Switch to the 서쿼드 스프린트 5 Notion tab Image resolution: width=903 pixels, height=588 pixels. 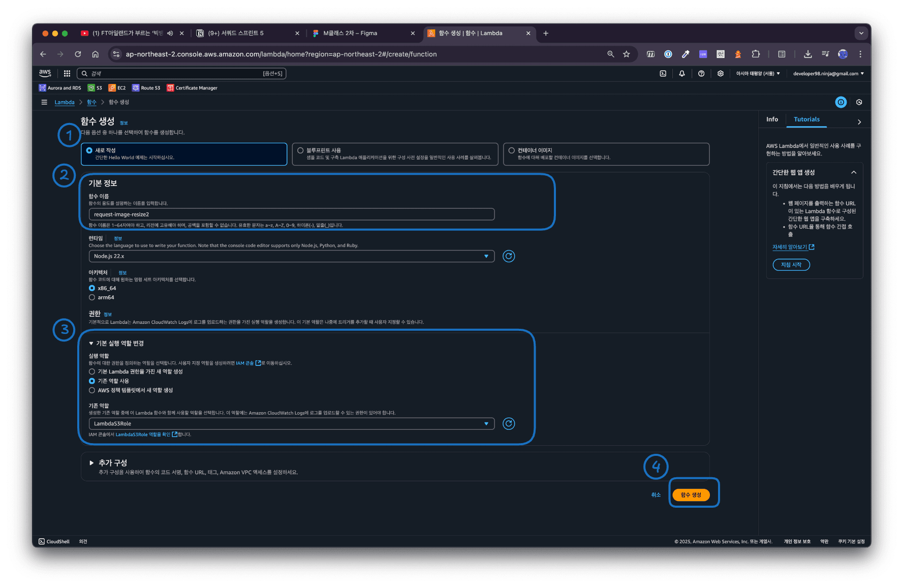tap(248, 34)
